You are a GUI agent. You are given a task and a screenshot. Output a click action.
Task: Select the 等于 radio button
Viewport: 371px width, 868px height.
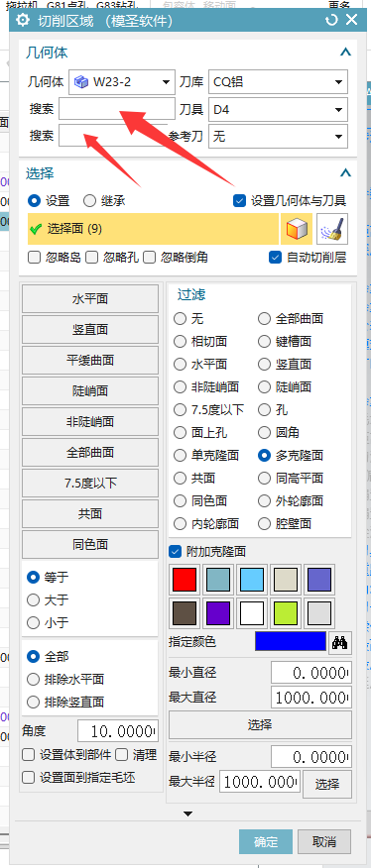click(x=34, y=578)
